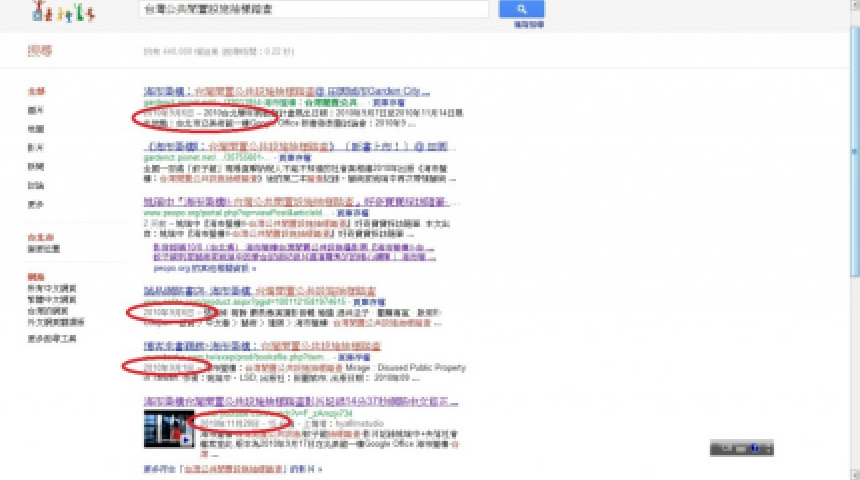860x480 pixels.
Task: Click the vertical scrollbar thumb
Action: [x=854, y=150]
